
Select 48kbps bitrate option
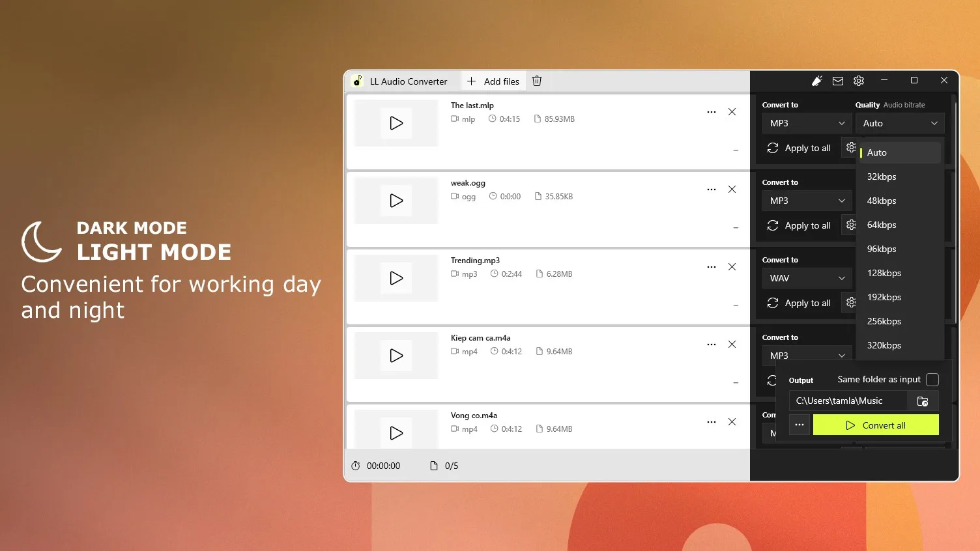click(x=900, y=201)
